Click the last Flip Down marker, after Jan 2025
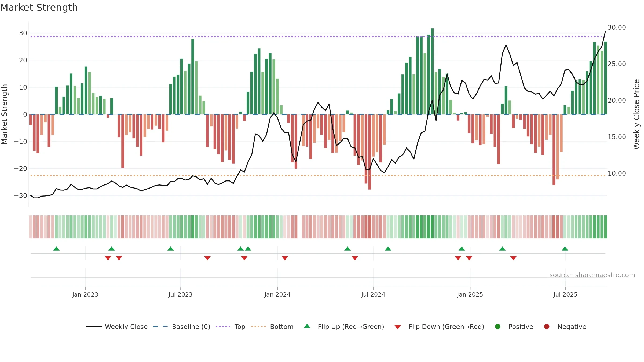The height and width of the screenshot is (362, 644). point(513,258)
